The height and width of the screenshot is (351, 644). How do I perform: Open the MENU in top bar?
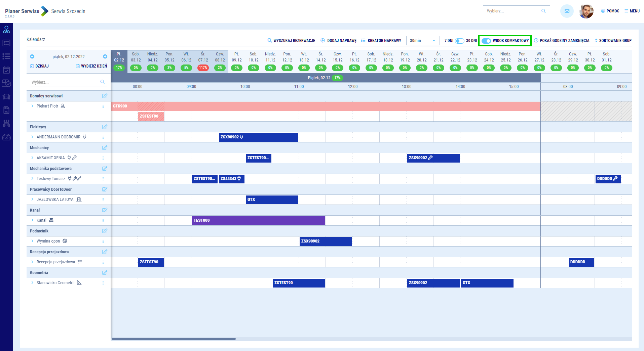[632, 11]
